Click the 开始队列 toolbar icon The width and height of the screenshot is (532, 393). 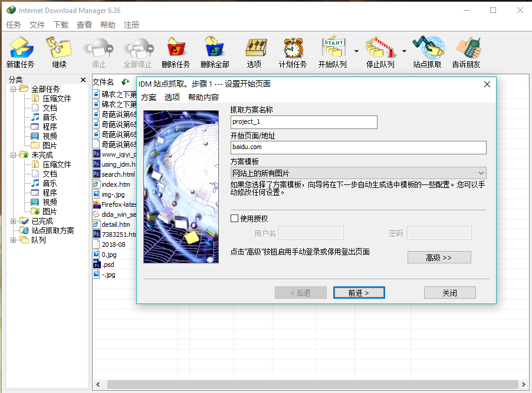333,52
